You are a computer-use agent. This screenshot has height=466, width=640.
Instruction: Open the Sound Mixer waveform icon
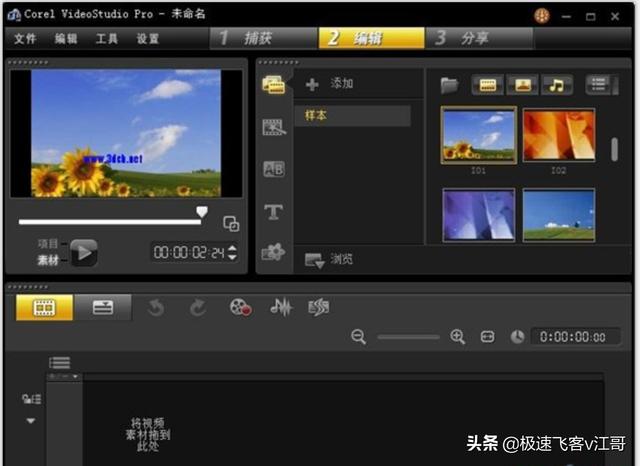(x=281, y=308)
